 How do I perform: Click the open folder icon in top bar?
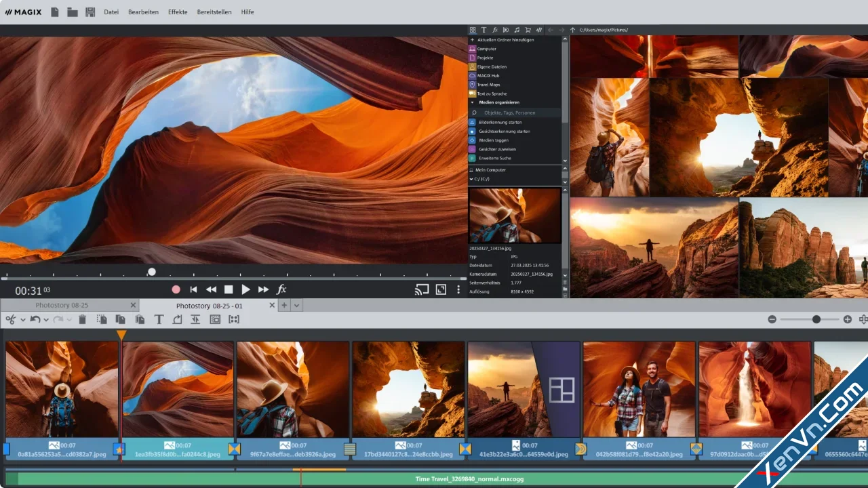tap(72, 12)
